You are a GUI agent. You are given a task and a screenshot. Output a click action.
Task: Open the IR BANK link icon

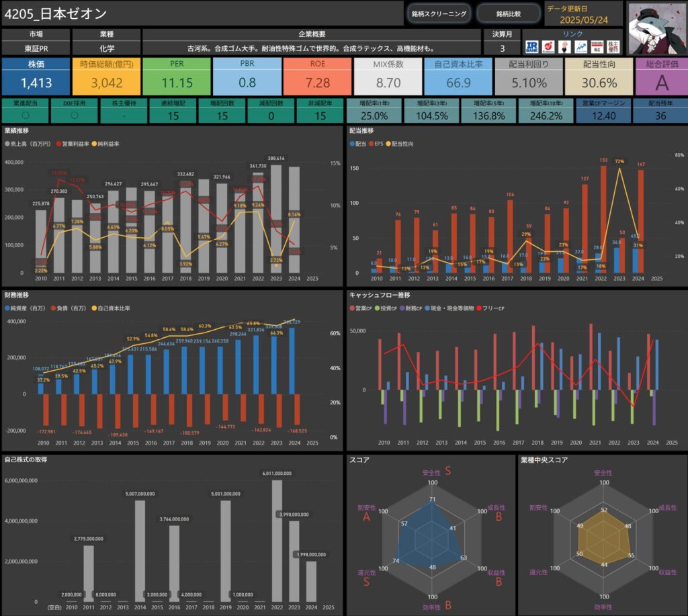click(532, 47)
